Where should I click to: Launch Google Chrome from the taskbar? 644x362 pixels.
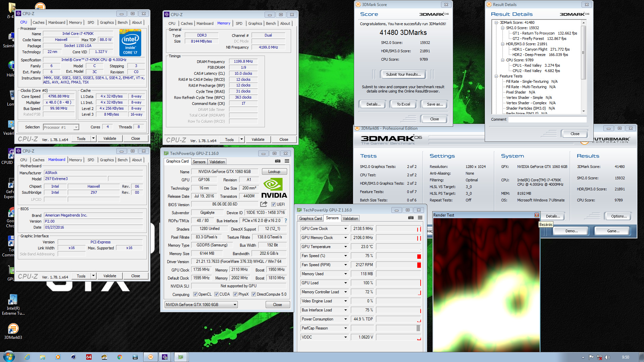click(119, 357)
